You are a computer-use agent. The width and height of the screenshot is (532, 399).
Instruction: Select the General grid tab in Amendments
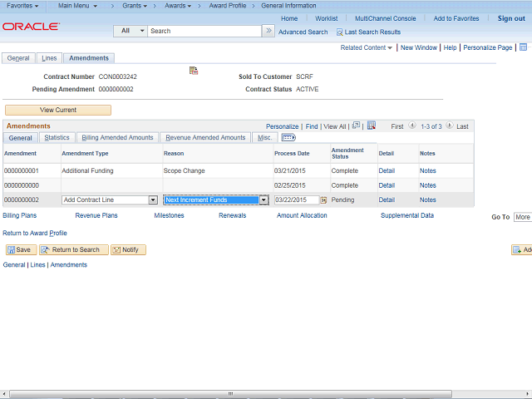coord(20,138)
